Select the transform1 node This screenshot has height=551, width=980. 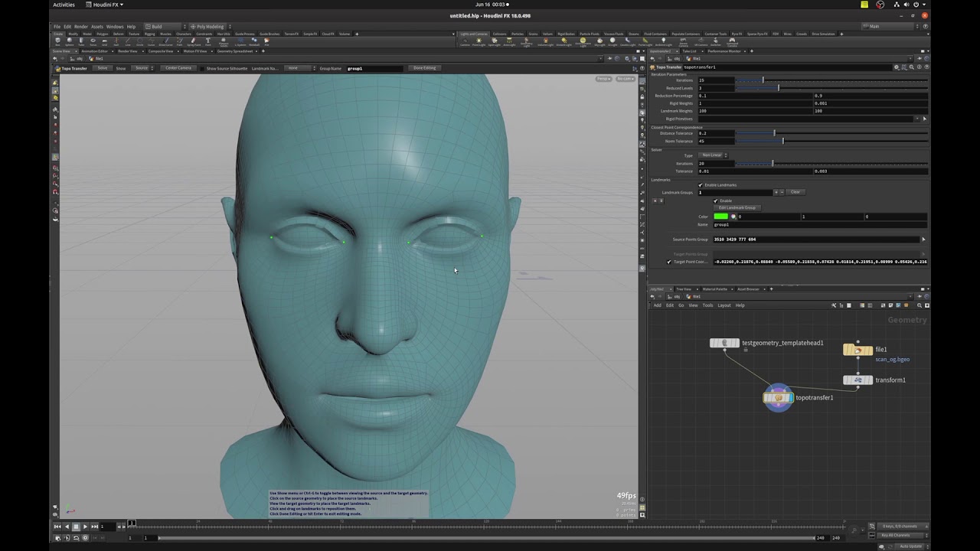pyautogui.click(x=857, y=380)
